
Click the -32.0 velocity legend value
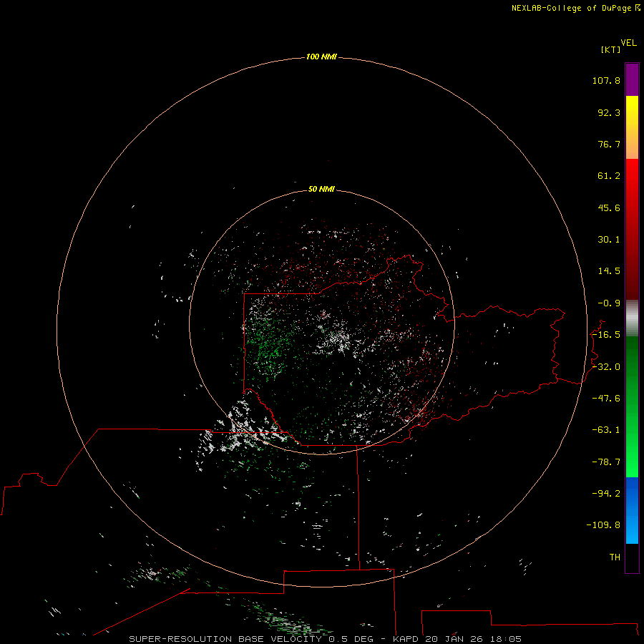pos(606,367)
